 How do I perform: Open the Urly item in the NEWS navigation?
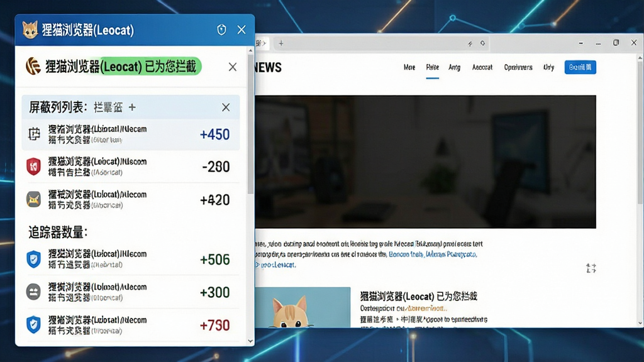tap(548, 67)
